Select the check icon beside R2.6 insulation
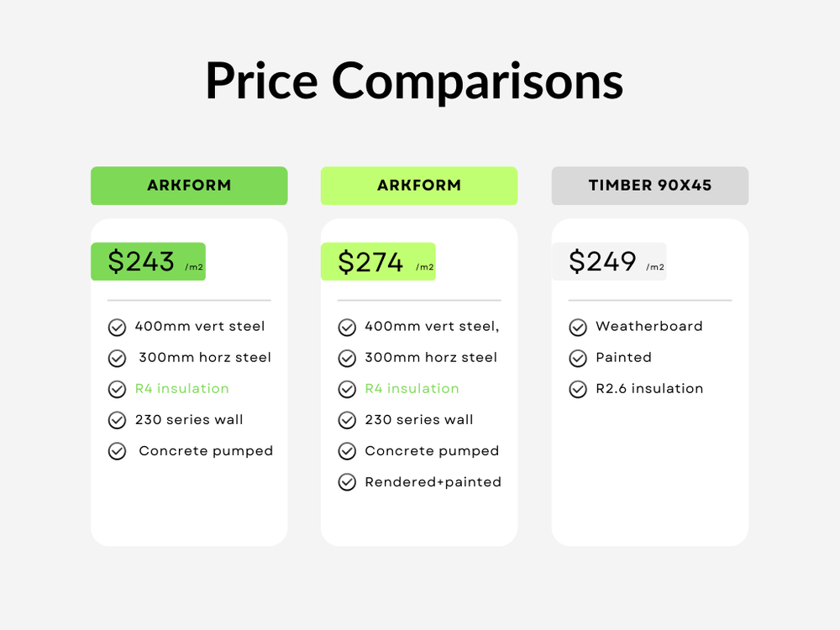This screenshot has width=840, height=630. tap(578, 389)
